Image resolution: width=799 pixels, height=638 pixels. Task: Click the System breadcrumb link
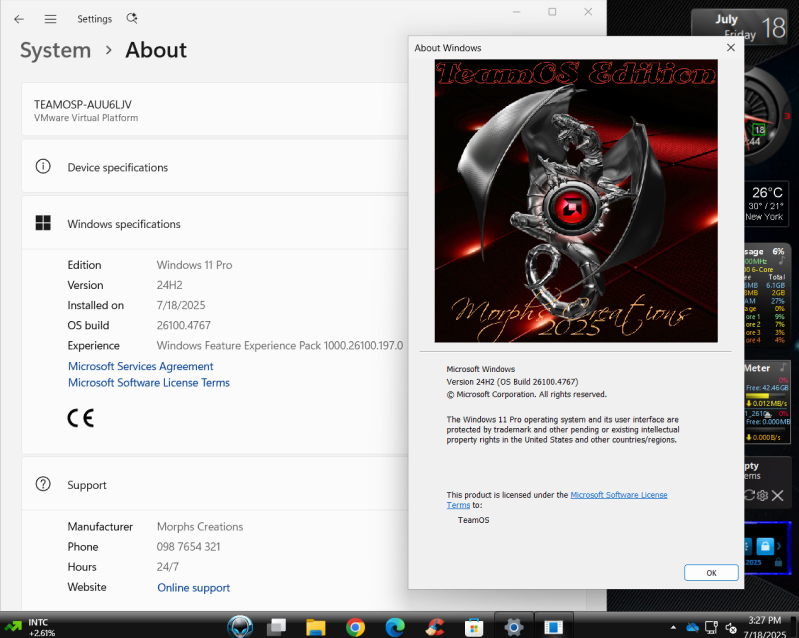[55, 50]
